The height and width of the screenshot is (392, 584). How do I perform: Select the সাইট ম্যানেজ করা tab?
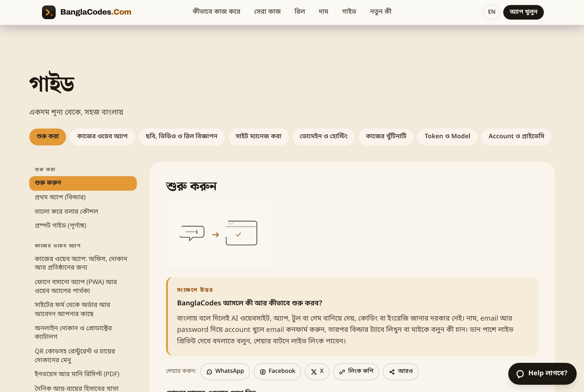coord(259,137)
